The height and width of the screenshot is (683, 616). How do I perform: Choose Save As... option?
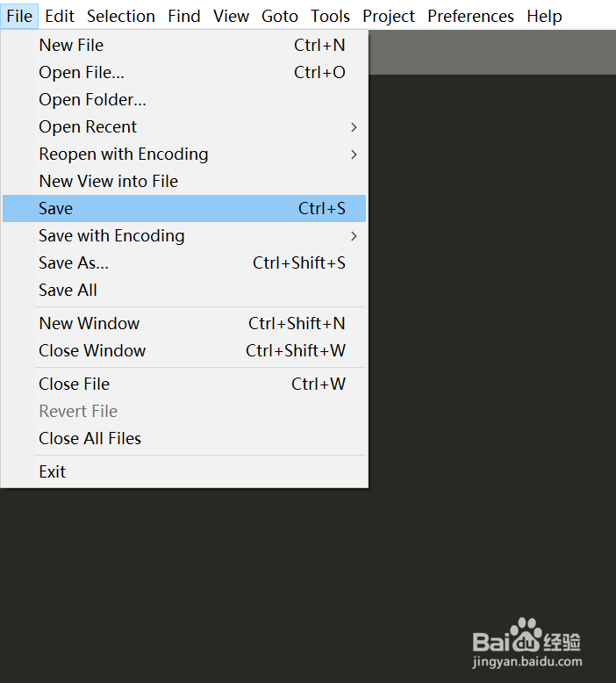pyautogui.click(x=74, y=263)
